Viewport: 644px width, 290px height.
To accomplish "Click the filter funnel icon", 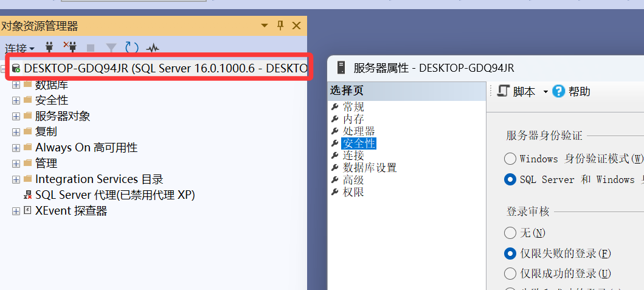I will tap(111, 48).
